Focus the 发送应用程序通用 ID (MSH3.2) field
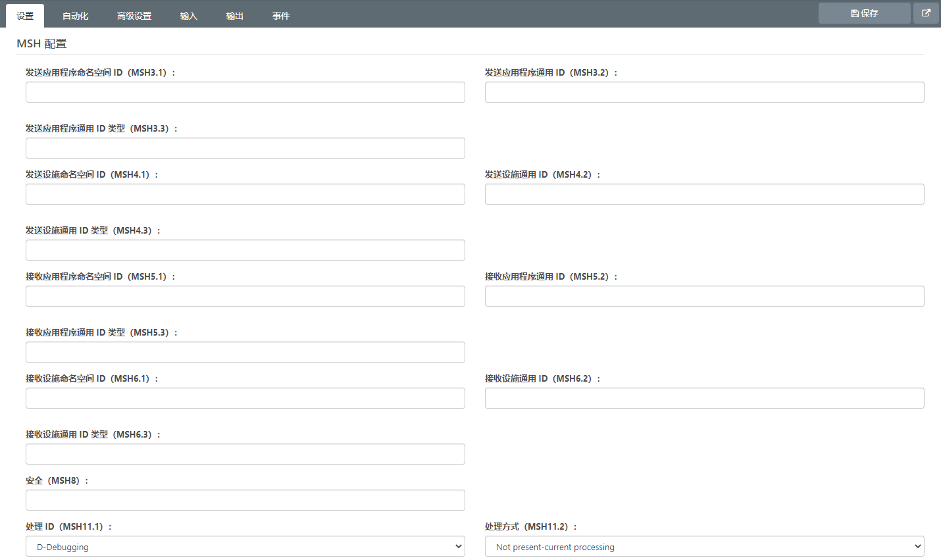The height and width of the screenshot is (560, 941). pos(705,92)
